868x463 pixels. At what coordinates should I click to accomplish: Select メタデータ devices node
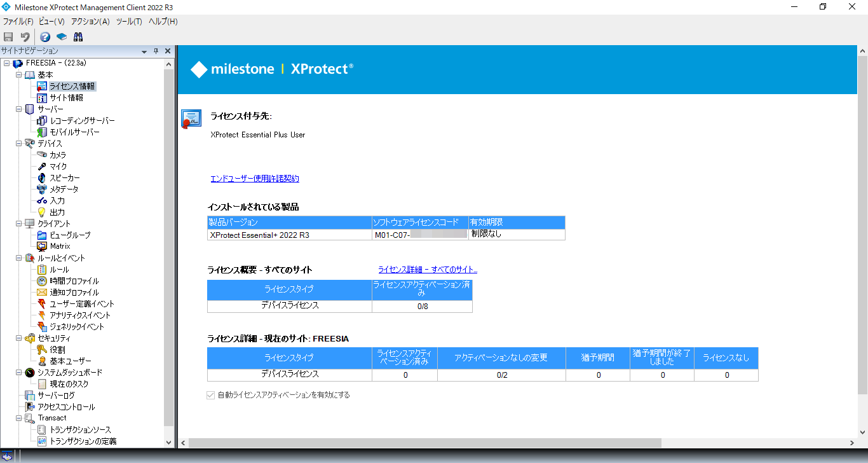(64, 189)
